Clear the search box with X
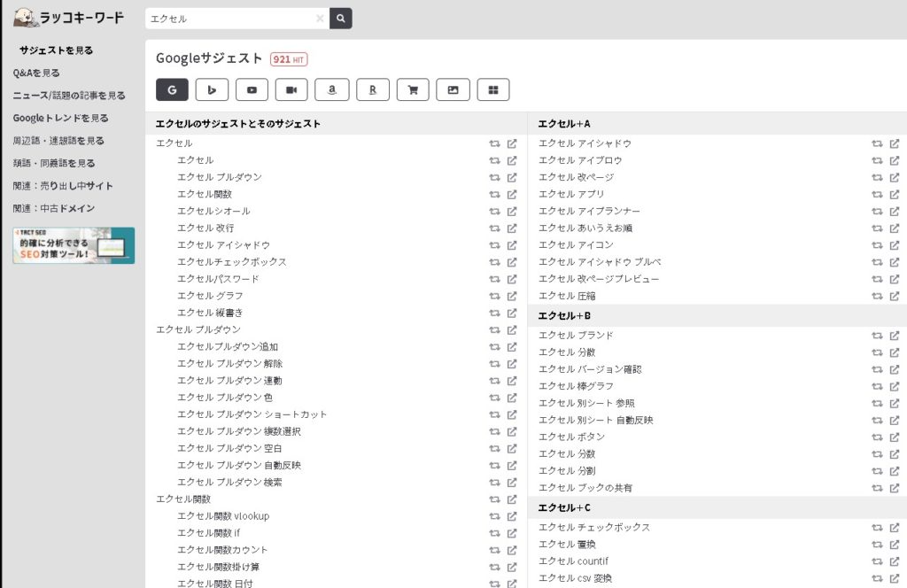Image resolution: width=907 pixels, height=588 pixels. (x=320, y=19)
